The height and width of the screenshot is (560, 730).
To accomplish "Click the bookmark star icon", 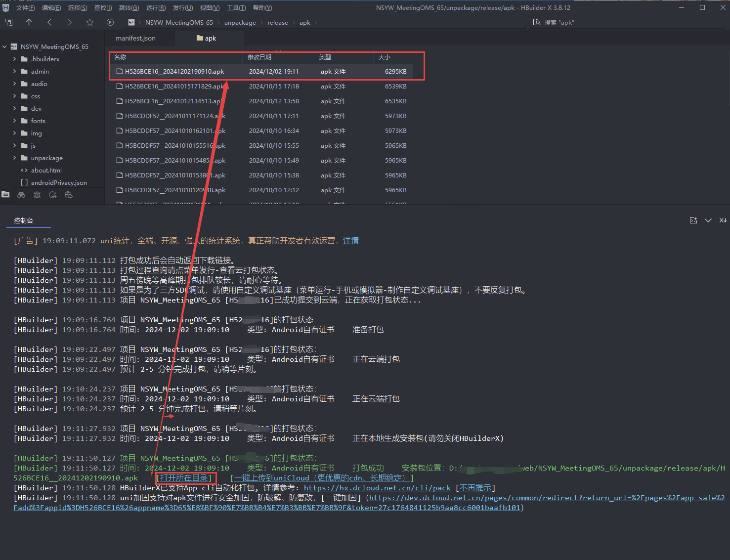I will point(90,22).
